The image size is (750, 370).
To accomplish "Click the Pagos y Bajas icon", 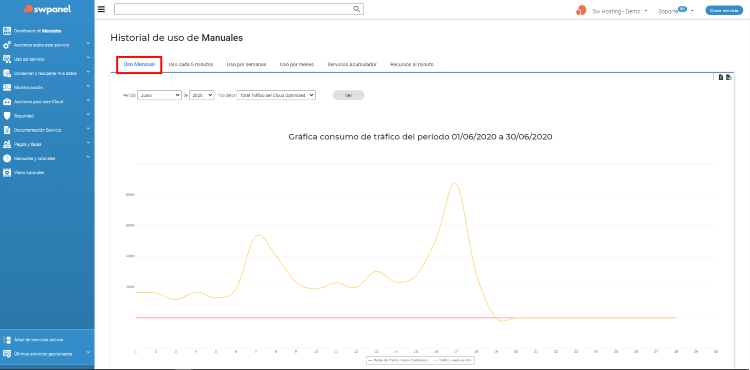I will click(x=7, y=144).
